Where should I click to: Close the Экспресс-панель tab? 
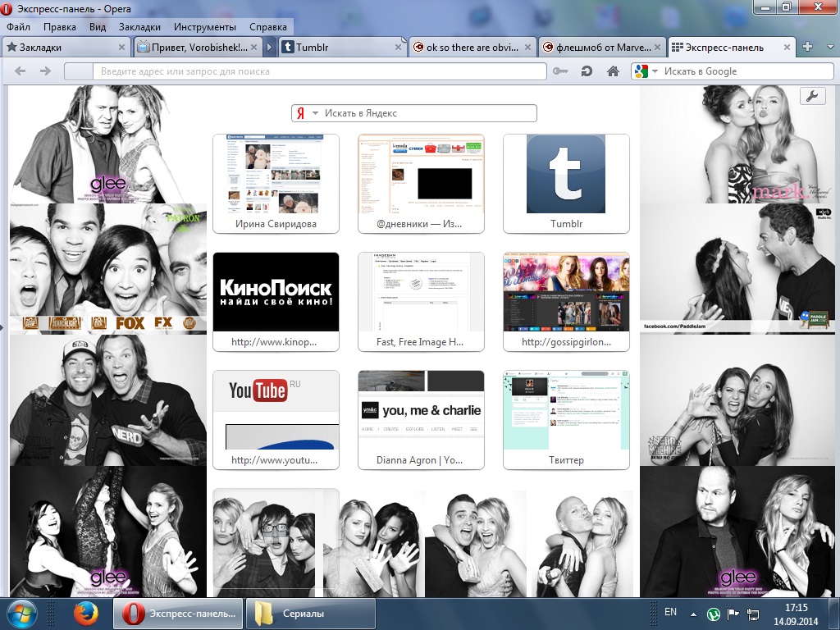tap(787, 47)
